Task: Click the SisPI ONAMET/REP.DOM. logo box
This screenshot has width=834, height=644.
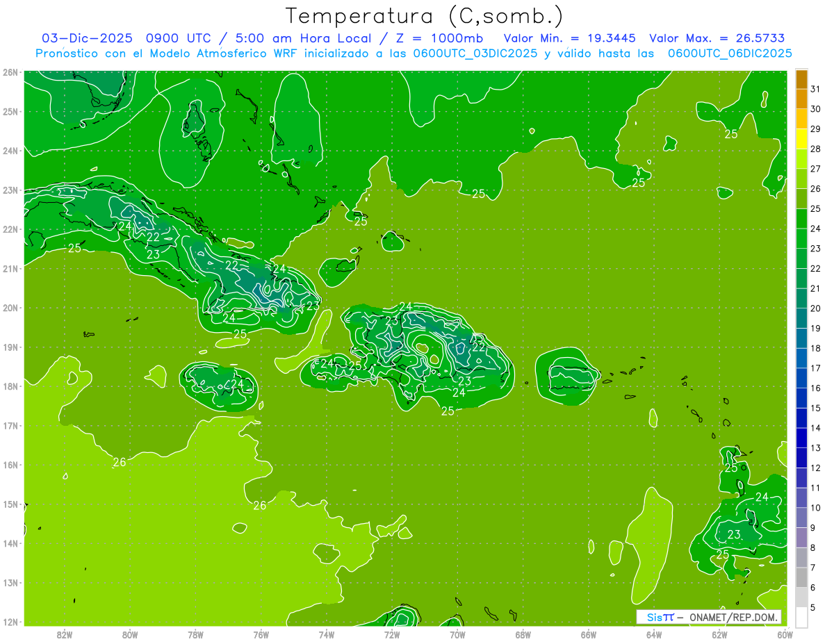Action: pyautogui.click(x=709, y=617)
